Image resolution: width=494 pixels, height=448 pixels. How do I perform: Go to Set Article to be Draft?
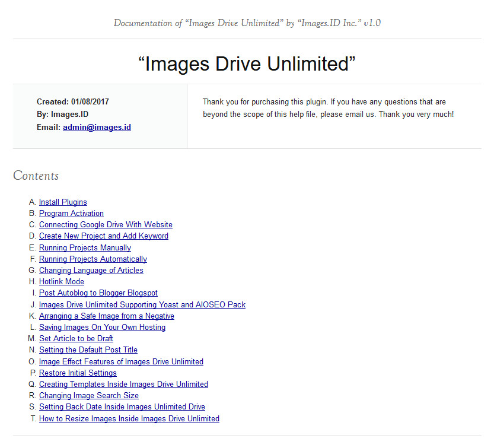[x=76, y=339]
